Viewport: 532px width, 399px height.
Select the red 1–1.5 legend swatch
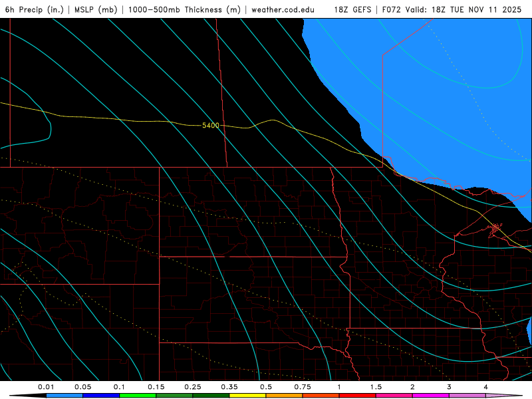pos(358,396)
